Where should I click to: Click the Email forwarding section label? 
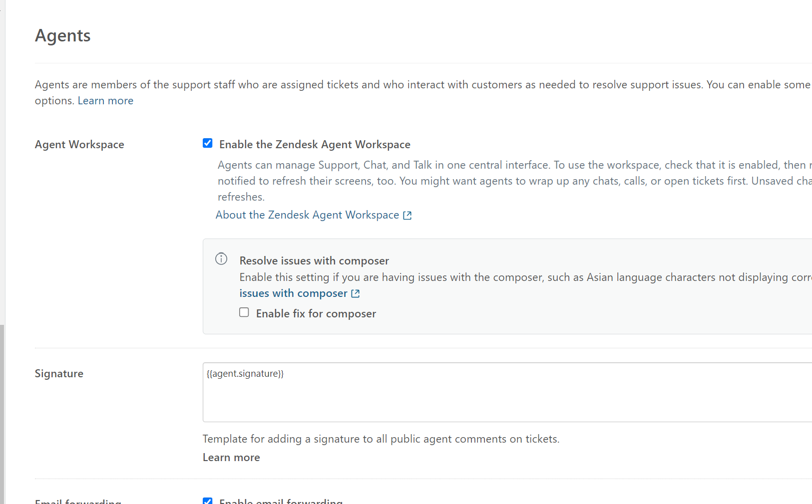pos(78,501)
